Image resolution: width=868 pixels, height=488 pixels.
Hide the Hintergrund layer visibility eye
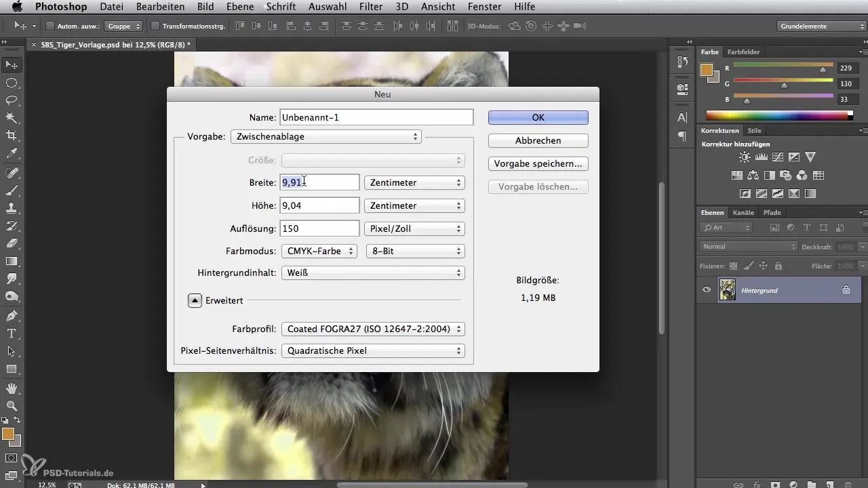click(x=707, y=289)
